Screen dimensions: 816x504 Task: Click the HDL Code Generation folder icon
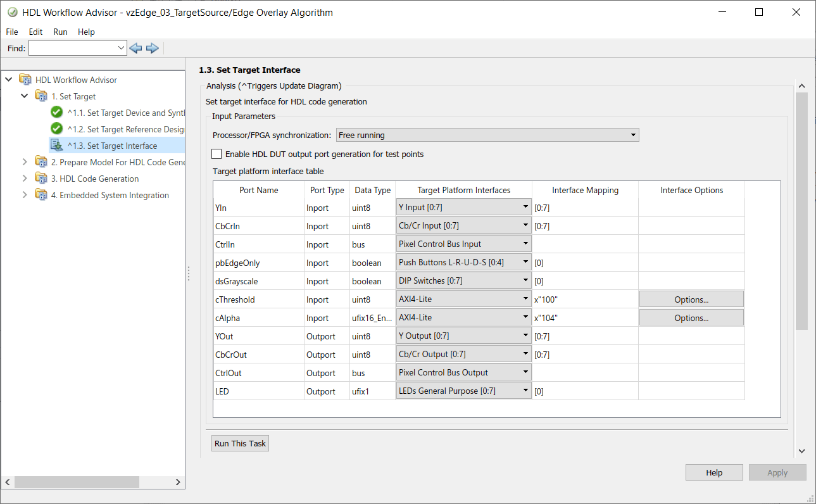[x=41, y=179]
